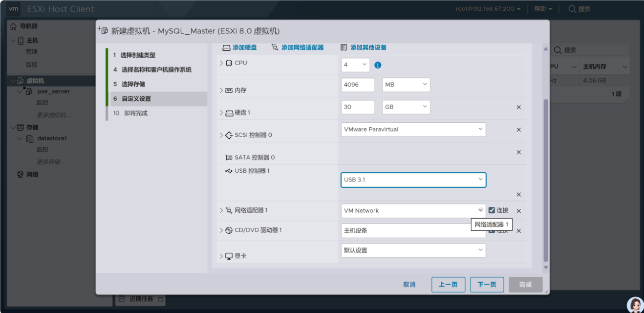Click the dialog vertical scrollbar
The height and width of the screenshot is (313, 644).
click(546, 180)
